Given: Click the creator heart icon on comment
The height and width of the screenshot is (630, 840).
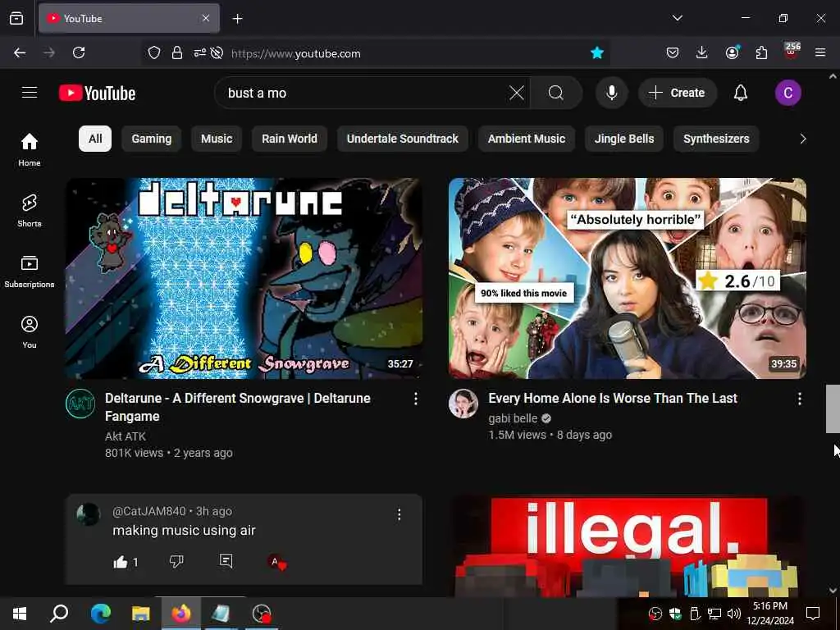Looking at the screenshot, I should pos(277,562).
